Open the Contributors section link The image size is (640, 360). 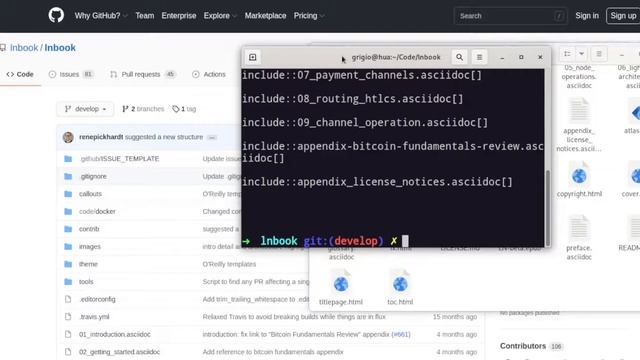(522, 346)
